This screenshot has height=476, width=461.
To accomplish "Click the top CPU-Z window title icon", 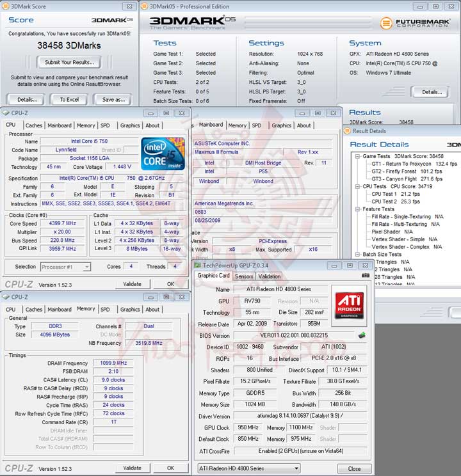I will pos(6,113).
